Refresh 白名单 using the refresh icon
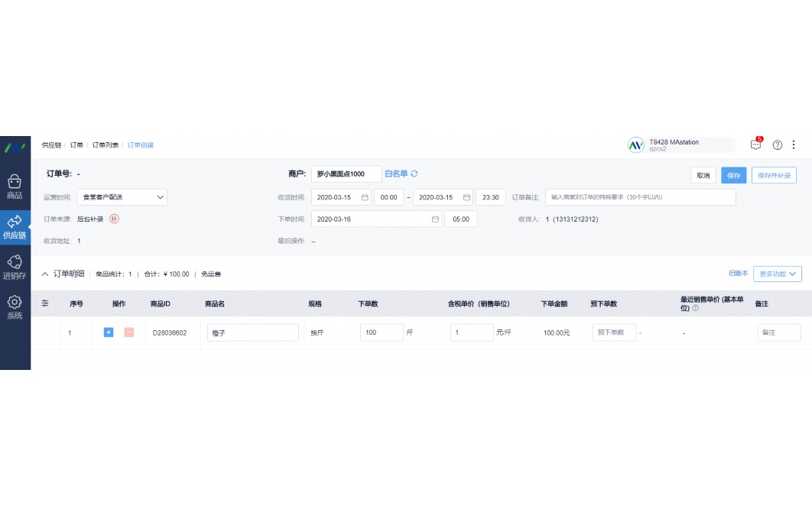812x506 pixels. tap(414, 174)
